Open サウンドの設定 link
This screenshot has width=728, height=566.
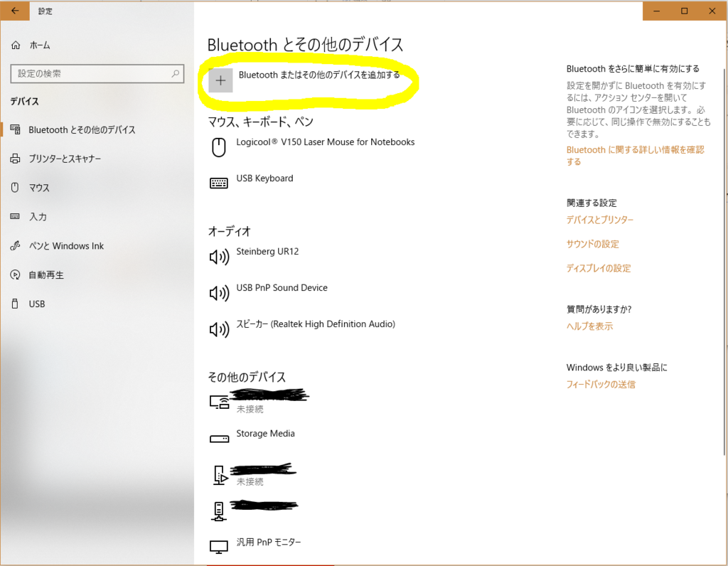pyautogui.click(x=592, y=244)
